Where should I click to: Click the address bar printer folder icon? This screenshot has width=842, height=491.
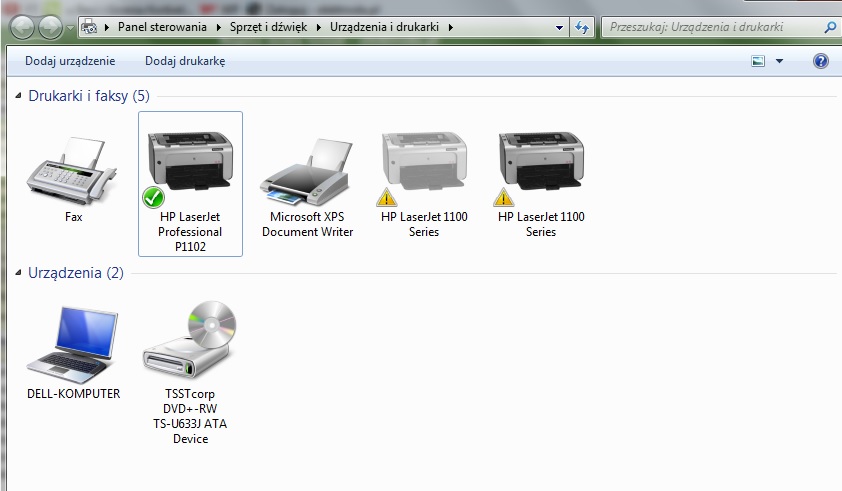[89, 27]
